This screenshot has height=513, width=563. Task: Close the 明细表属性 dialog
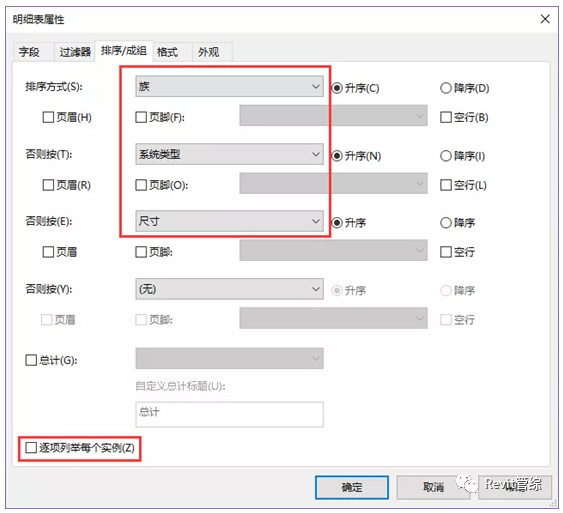point(545,19)
